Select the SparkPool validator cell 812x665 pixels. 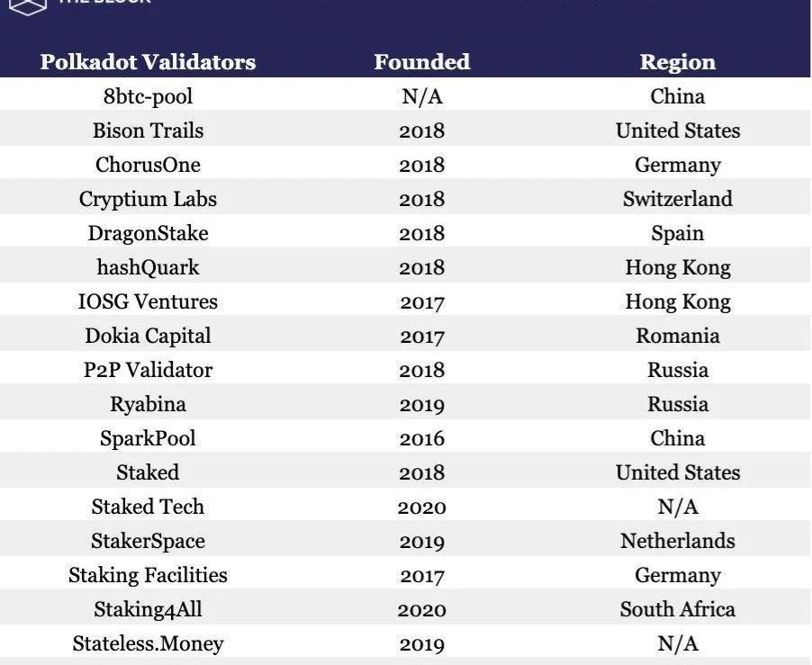[x=148, y=438]
